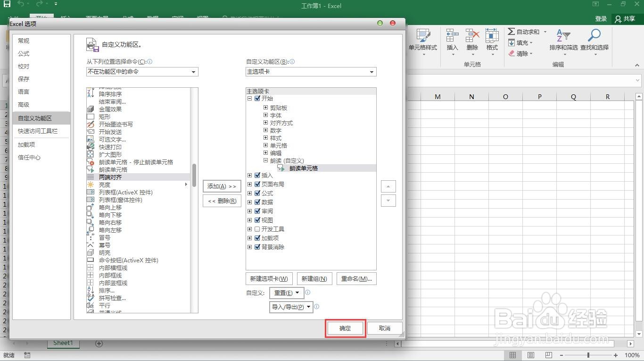The image size is (644, 361).
Task: Expand the 加载项 tab node
Action: (250, 238)
